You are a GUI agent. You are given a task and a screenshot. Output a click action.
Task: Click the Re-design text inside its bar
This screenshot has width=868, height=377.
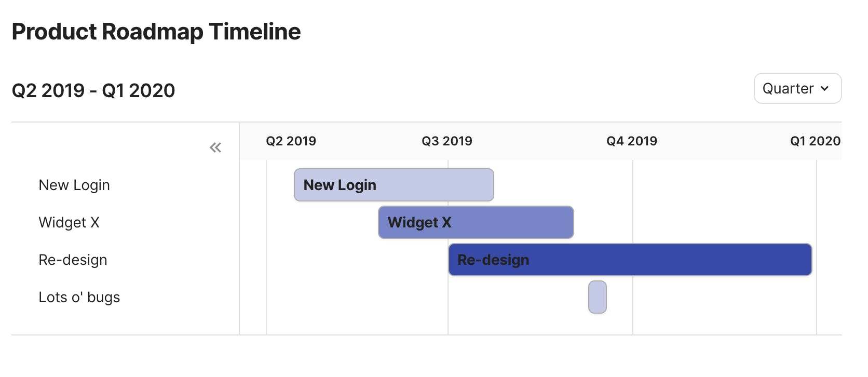[x=493, y=260]
